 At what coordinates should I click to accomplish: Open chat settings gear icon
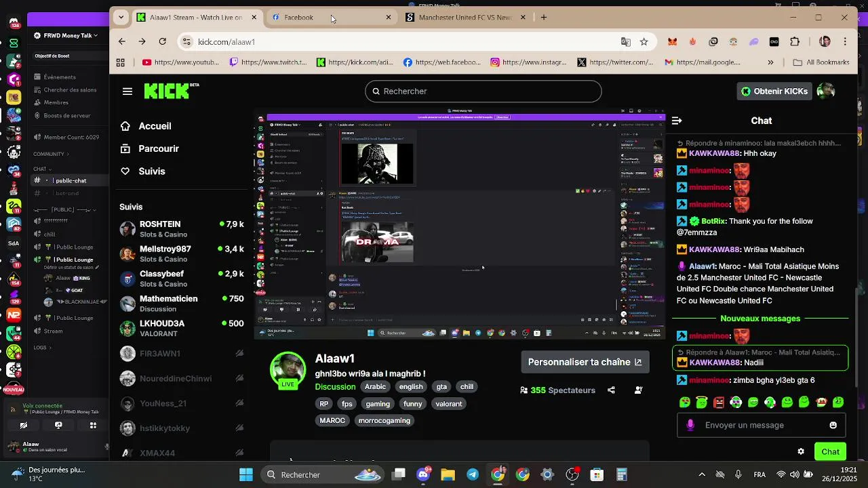pos(801,451)
